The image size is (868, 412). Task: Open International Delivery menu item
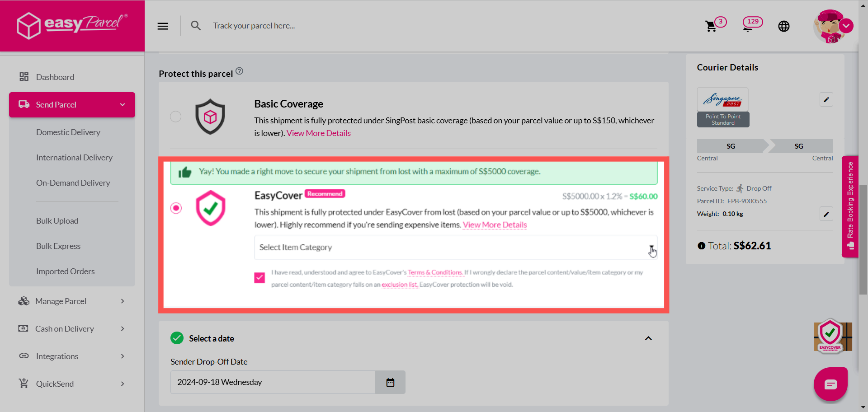tap(74, 158)
